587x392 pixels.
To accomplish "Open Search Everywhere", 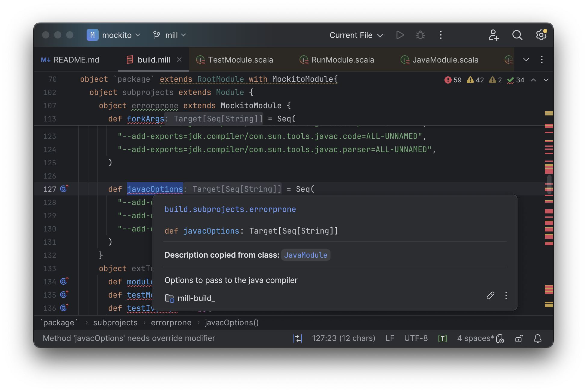I will point(517,35).
